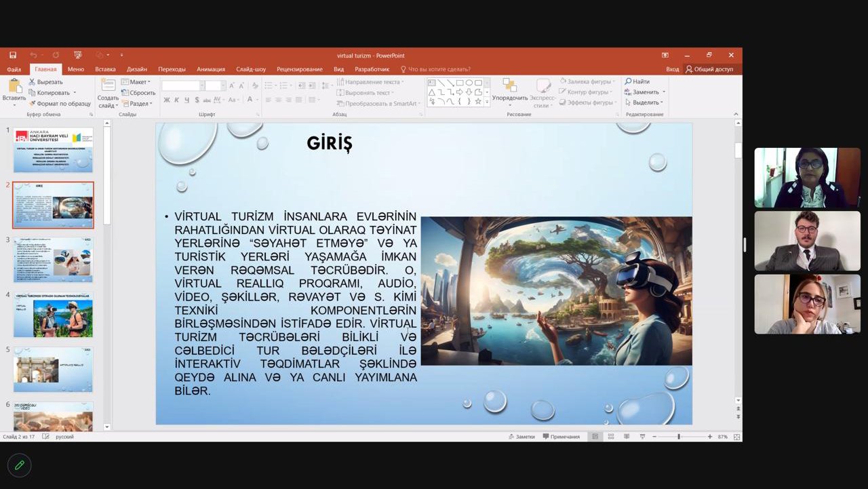Select the star shape in shapes gallery

click(478, 101)
